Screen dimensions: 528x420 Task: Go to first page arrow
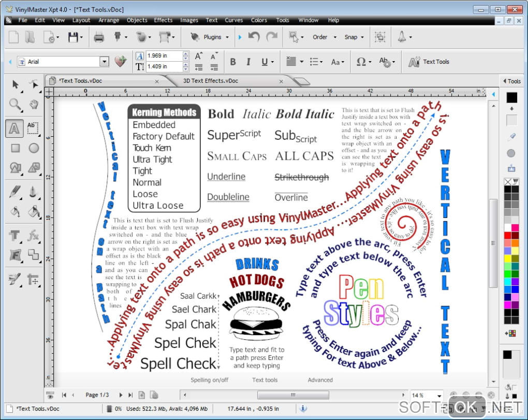64,395
